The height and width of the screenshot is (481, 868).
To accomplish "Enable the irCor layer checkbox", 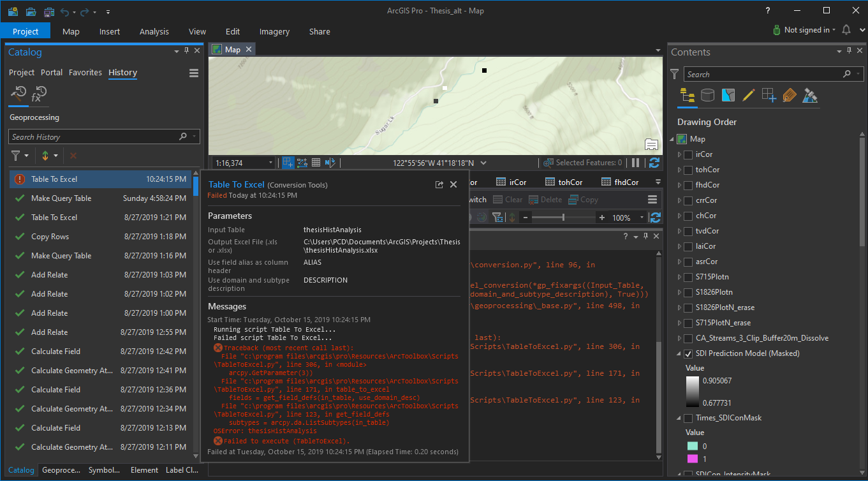I will [688, 154].
